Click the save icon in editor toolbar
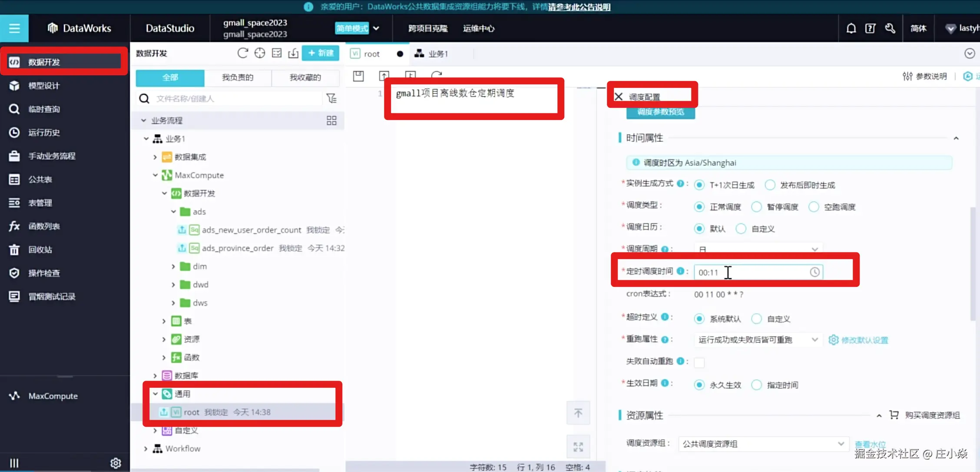 (358, 76)
